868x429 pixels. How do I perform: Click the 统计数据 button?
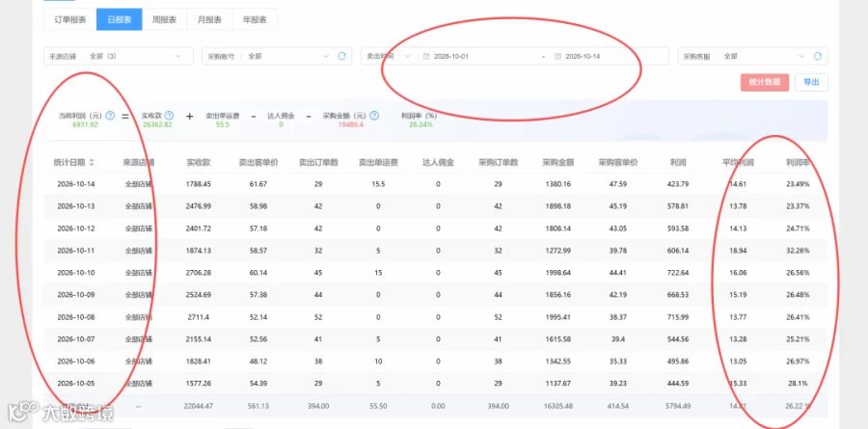[765, 82]
